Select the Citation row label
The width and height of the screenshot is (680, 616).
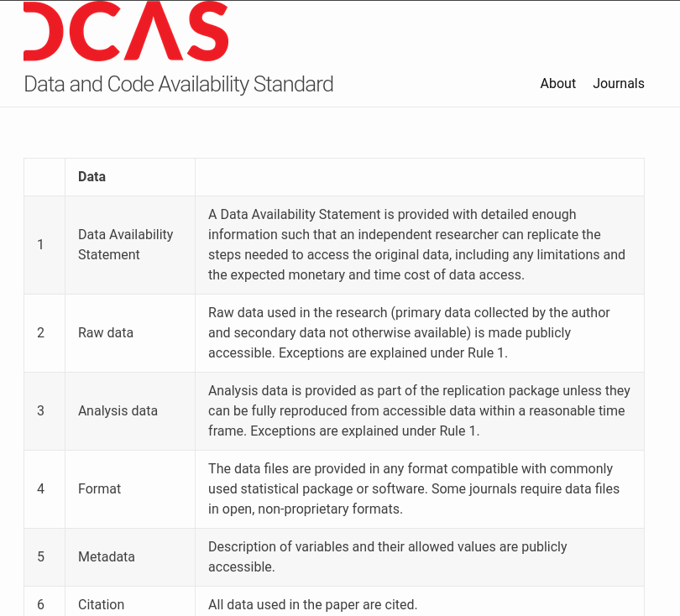pyautogui.click(x=101, y=604)
